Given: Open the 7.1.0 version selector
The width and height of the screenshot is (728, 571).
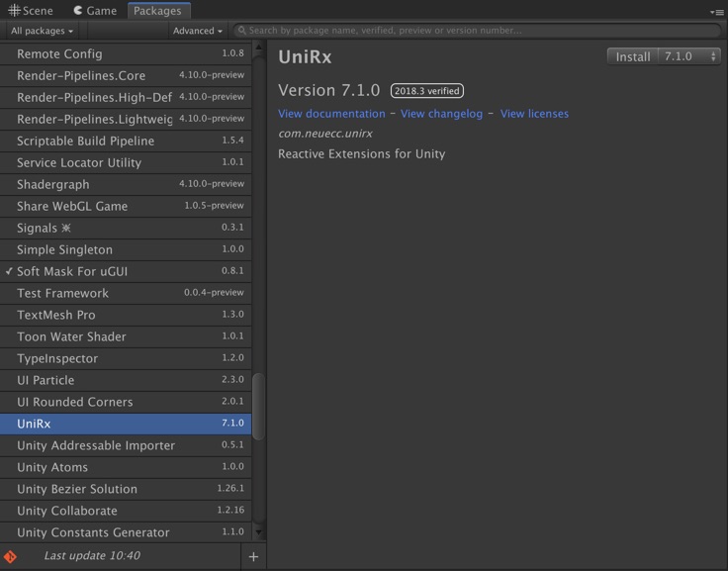Looking at the screenshot, I should (x=690, y=56).
